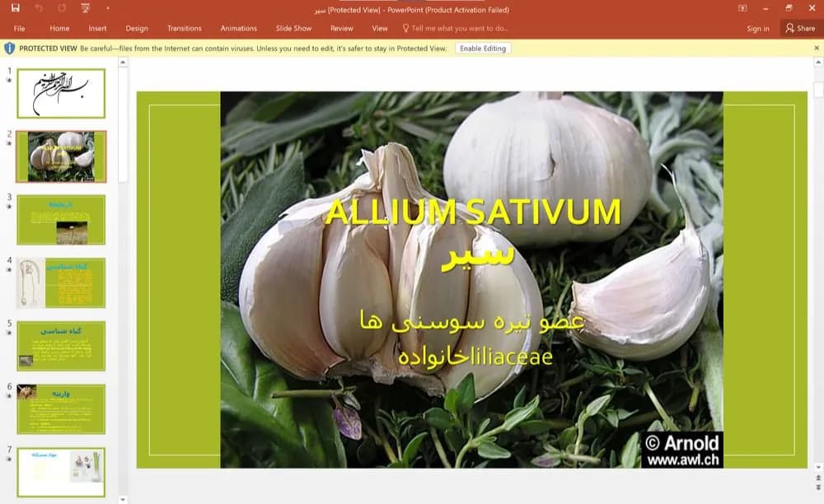Select slide 7 white thumbnail
This screenshot has height=504, width=824.
(61, 472)
